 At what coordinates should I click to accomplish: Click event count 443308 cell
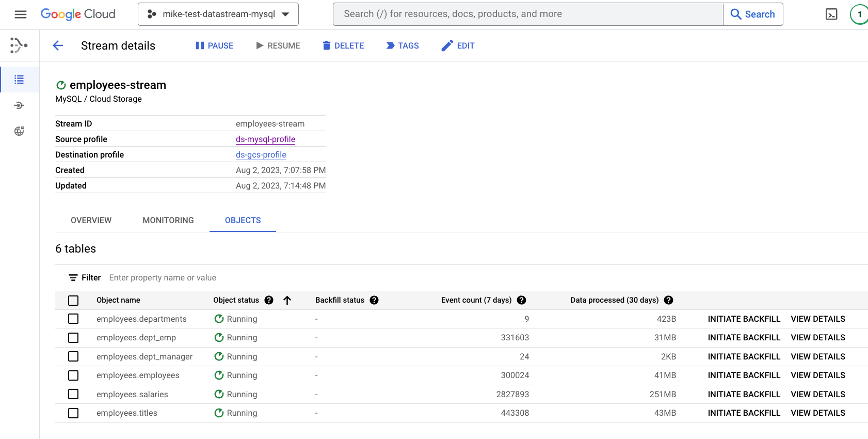(x=515, y=413)
